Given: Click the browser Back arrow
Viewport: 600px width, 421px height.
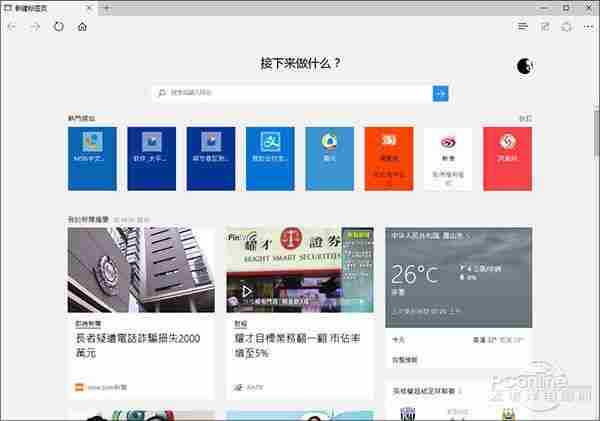Looking at the screenshot, I should tap(12, 26).
